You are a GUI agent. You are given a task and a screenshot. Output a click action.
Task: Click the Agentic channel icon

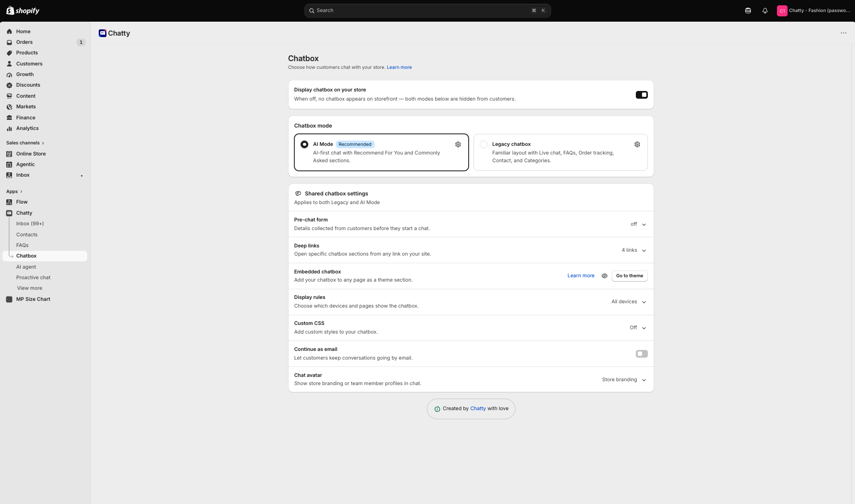coord(9,165)
